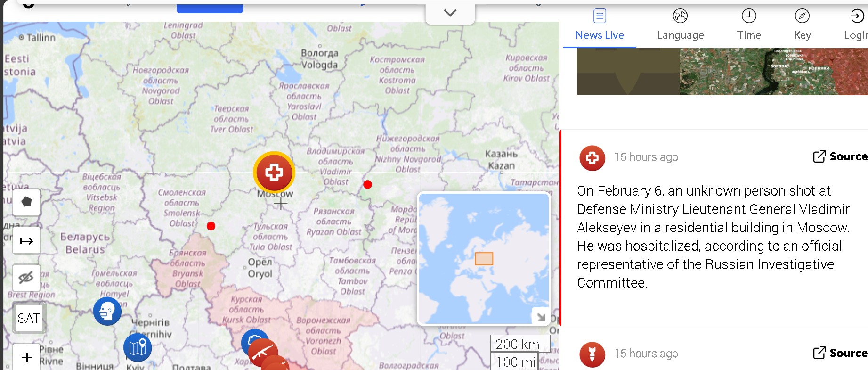868x370 pixels.
Task: Select the distance measure arrow tool
Action: tap(26, 241)
